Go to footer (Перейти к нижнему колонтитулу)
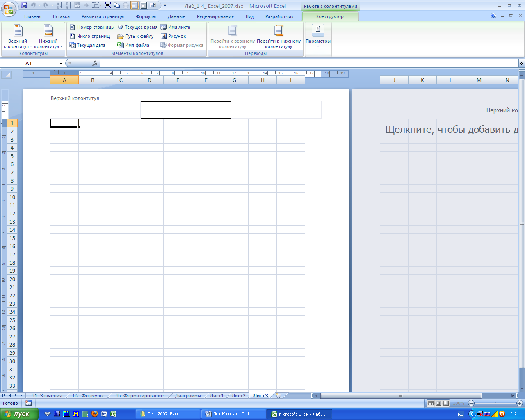This screenshot has width=525, height=420. pyautogui.click(x=279, y=37)
